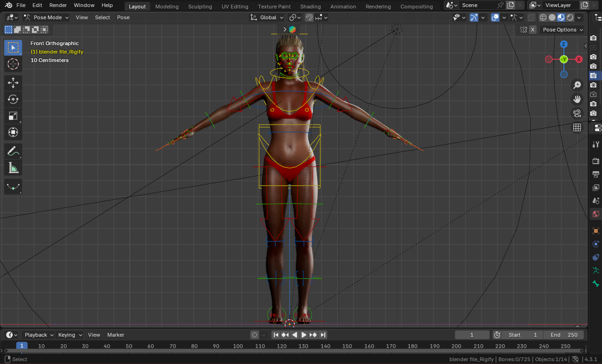Click the timeline Marker button
Screen dimensions: 602x364
point(116,335)
